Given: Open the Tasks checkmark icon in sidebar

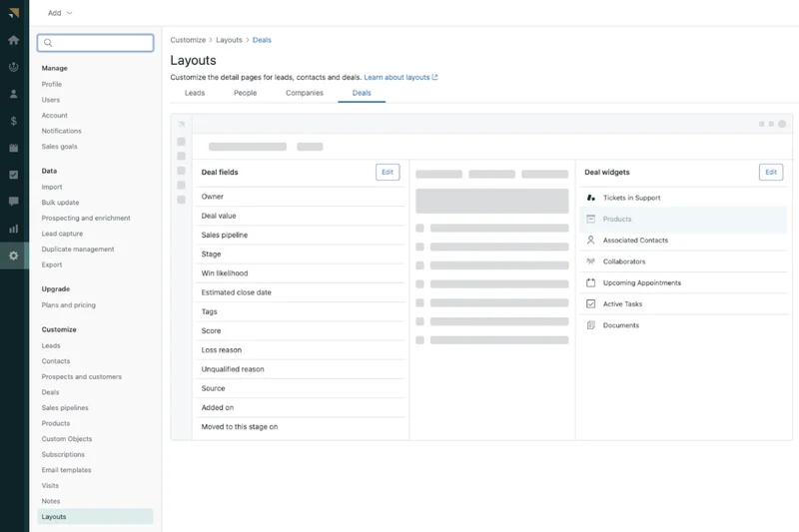Looking at the screenshot, I should click(x=13, y=175).
